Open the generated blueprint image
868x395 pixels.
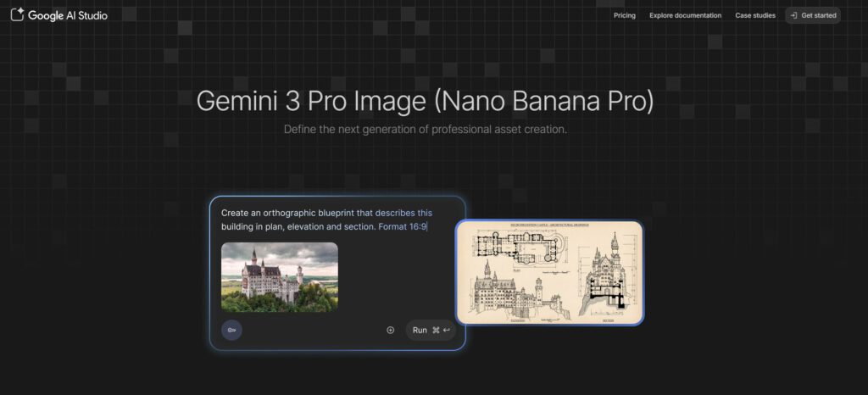(x=549, y=272)
